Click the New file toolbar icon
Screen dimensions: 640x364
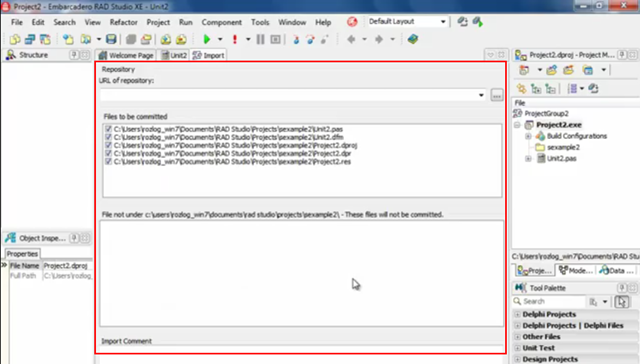pos(68,39)
